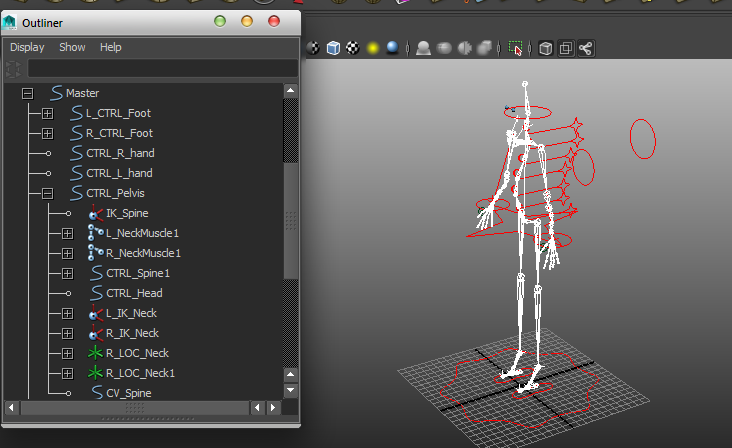Click the Outliner vertical scrollbar thumb

click(x=290, y=221)
